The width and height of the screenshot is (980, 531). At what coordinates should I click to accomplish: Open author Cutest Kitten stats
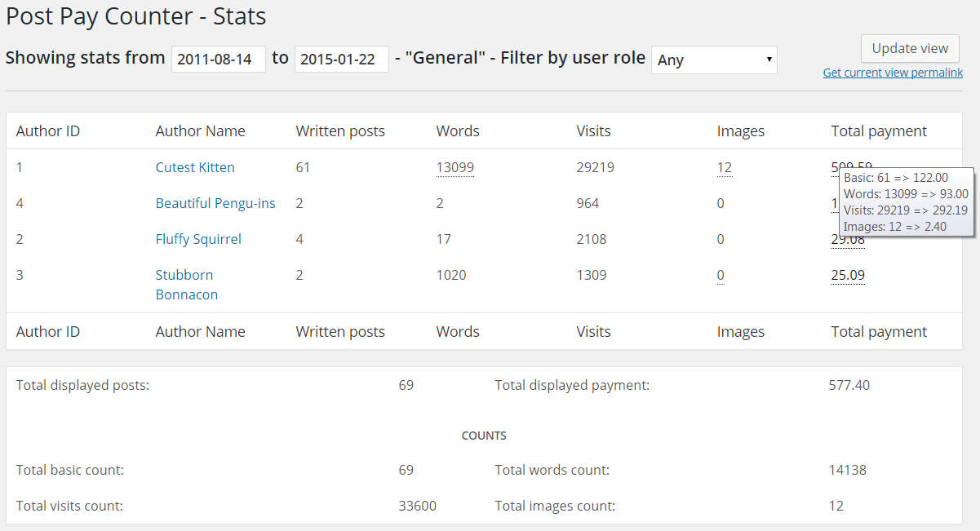click(x=195, y=167)
